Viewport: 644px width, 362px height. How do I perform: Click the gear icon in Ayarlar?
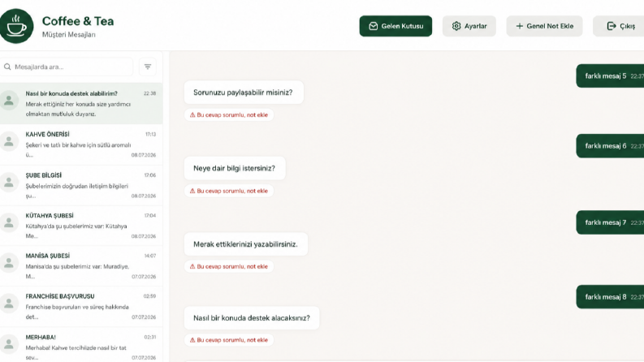(456, 26)
